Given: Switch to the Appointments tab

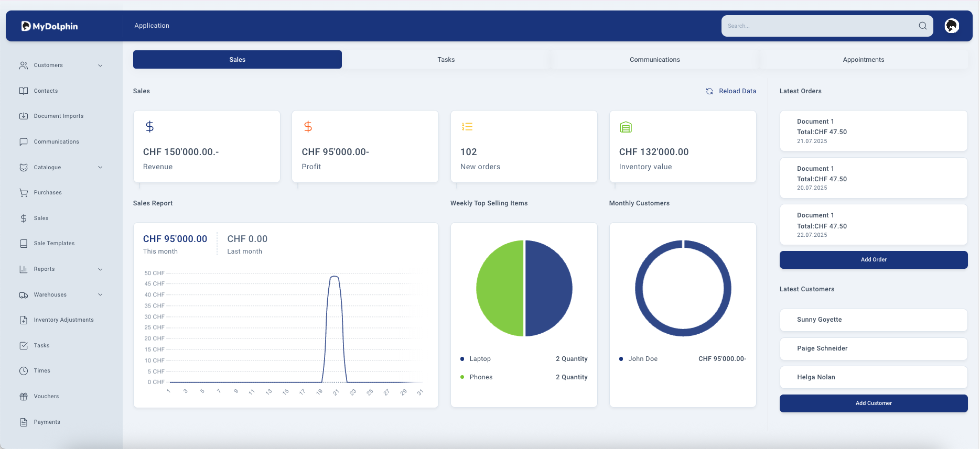Looking at the screenshot, I should [863, 60].
